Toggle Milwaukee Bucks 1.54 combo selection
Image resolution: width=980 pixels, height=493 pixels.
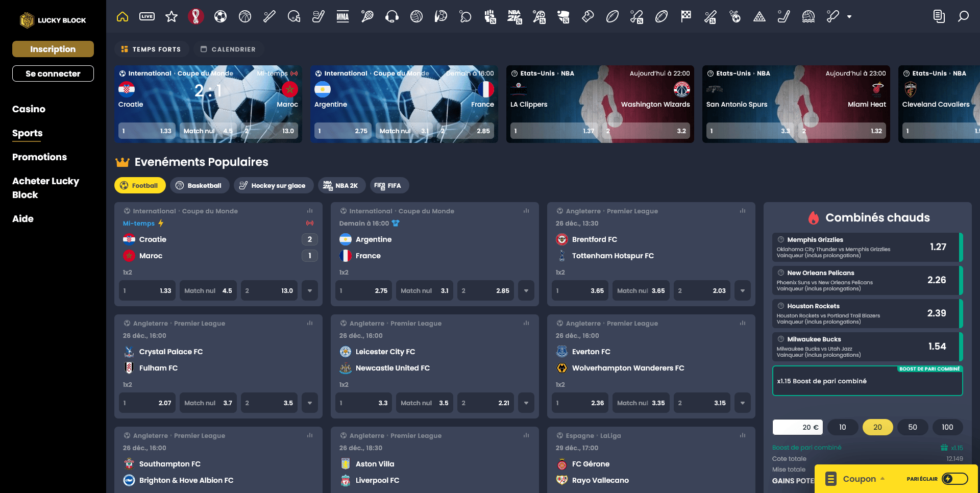coord(867,347)
